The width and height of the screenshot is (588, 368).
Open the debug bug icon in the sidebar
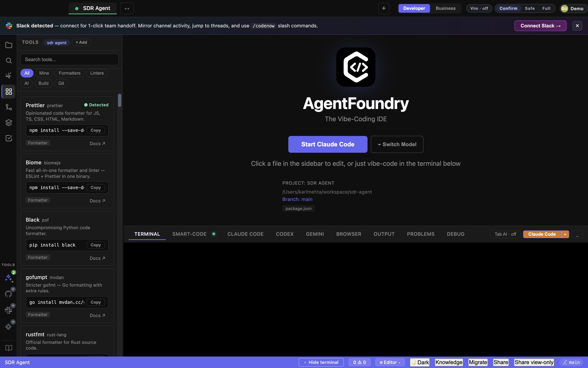tap(9, 76)
